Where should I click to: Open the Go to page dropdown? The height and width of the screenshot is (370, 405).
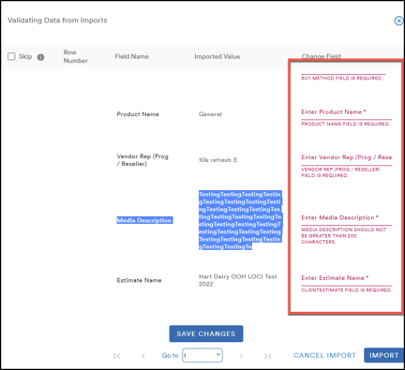pyautogui.click(x=202, y=355)
